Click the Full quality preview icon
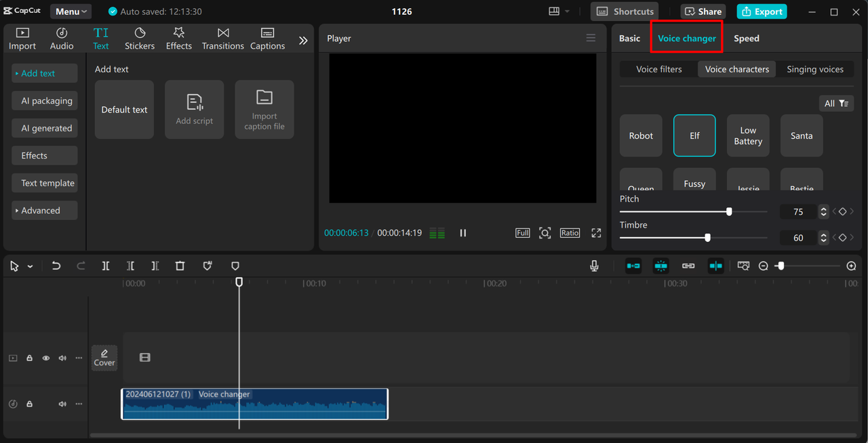This screenshot has width=868, height=443. click(x=522, y=233)
